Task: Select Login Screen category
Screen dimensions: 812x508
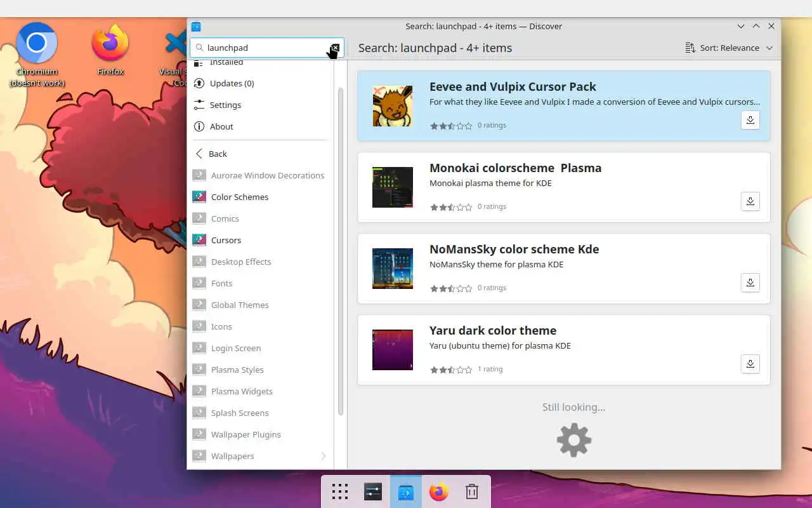Action: tap(260, 348)
